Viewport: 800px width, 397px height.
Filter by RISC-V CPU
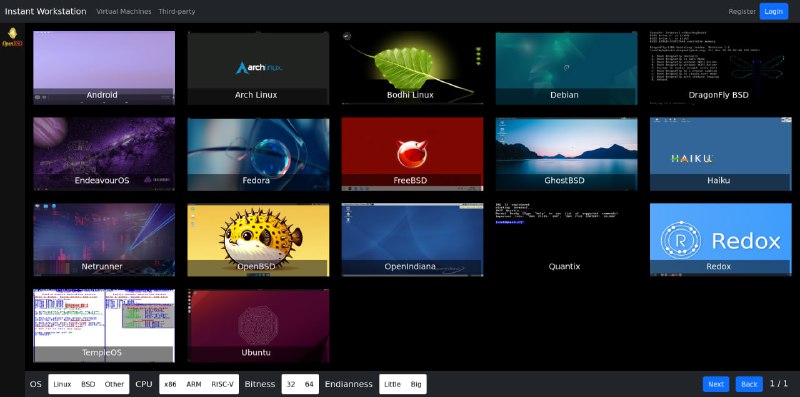[x=222, y=384]
